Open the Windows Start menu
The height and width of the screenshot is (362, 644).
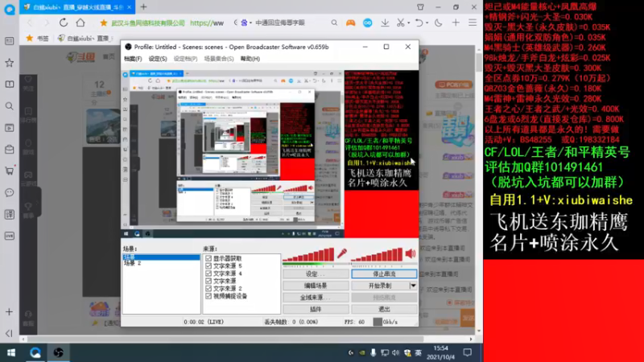[11, 352]
